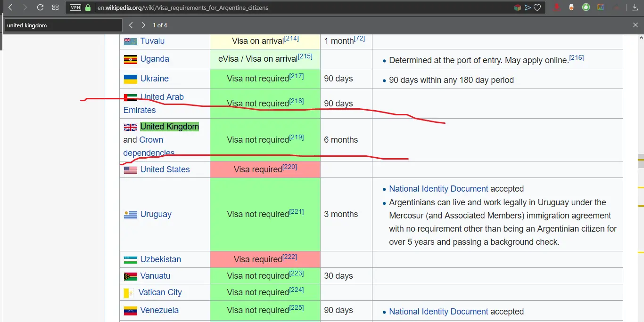Viewport: 644px width, 322px height.
Task: Click '6 months' United Kingdom stay cell
Action: coord(346,140)
